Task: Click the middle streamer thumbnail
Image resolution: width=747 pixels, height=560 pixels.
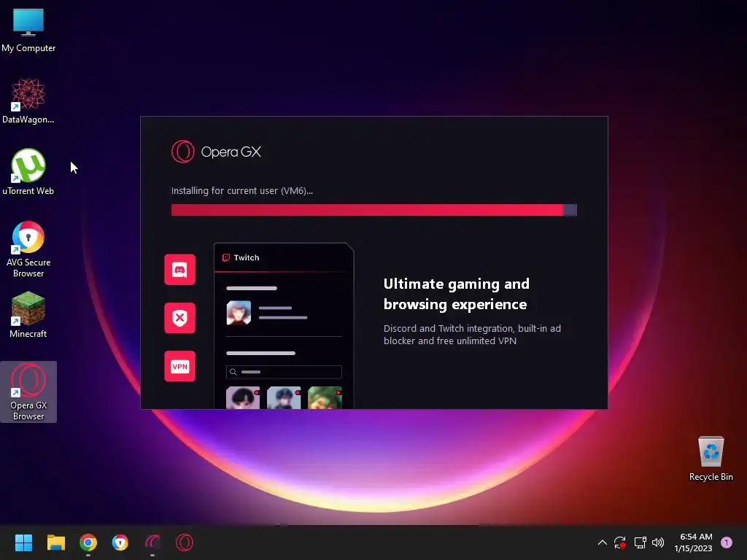Action: [x=284, y=398]
